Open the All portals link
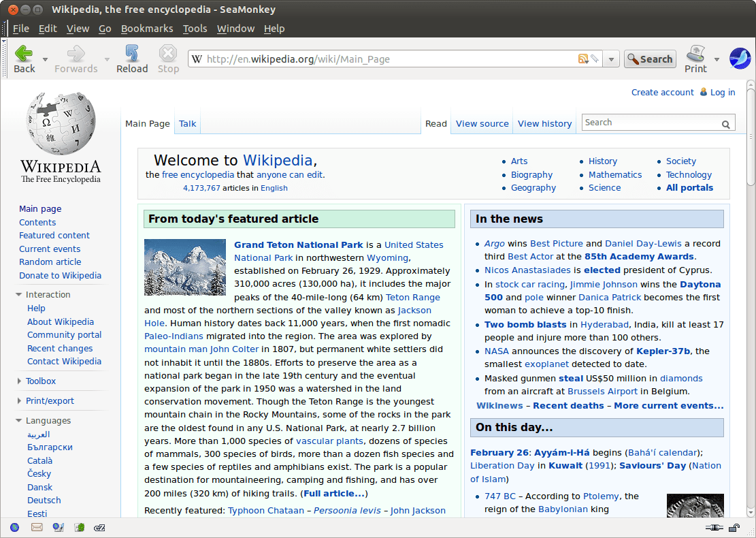This screenshot has width=756, height=538. click(x=689, y=188)
